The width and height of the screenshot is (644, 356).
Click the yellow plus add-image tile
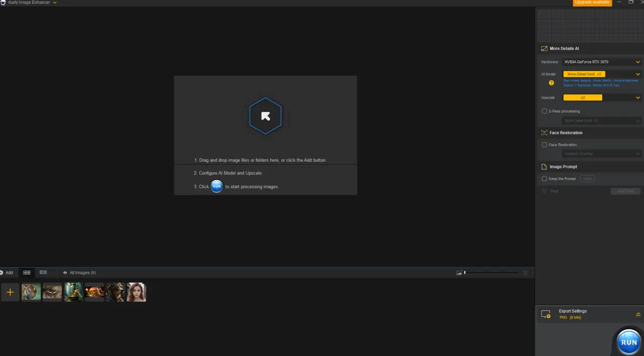(x=10, y=292)
